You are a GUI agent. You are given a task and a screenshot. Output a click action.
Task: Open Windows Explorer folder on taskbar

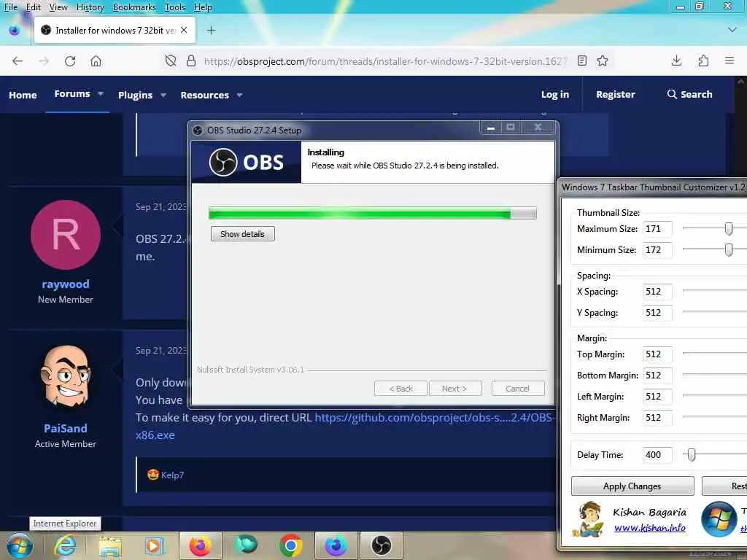(110, 546)
